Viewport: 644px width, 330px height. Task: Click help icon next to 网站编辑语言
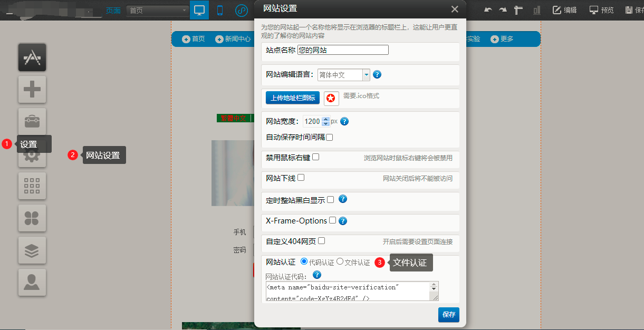(x=377, y=75)
